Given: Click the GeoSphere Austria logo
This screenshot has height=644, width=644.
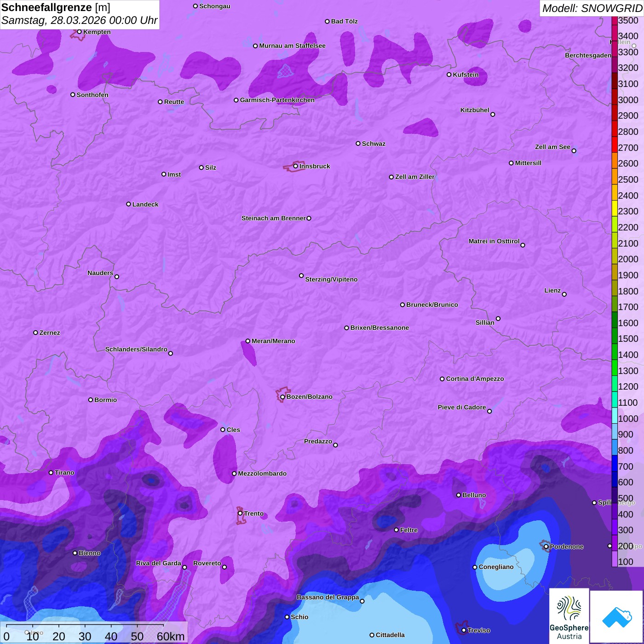Looking at the screenshot, I should (x=569, y=616).
